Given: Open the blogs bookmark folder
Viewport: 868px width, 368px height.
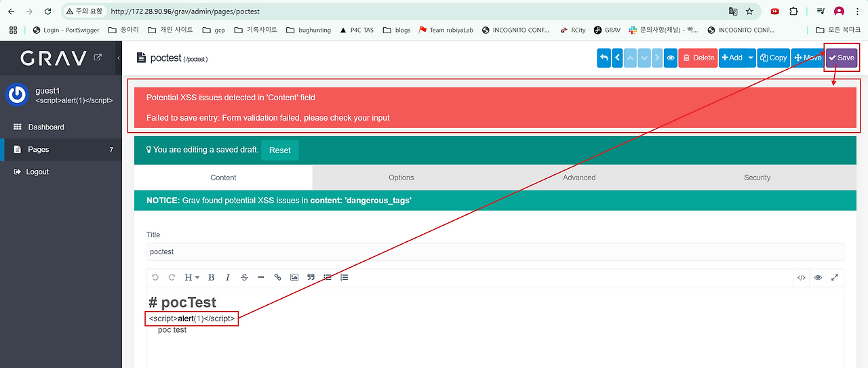Looking at the screenshot, I should click(397, 30).
